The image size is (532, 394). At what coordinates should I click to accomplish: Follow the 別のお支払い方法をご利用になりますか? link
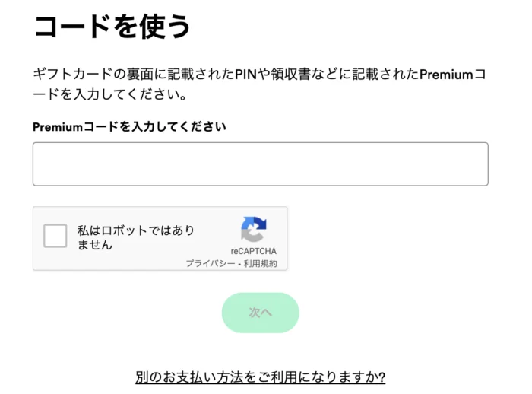pos(260,377)
